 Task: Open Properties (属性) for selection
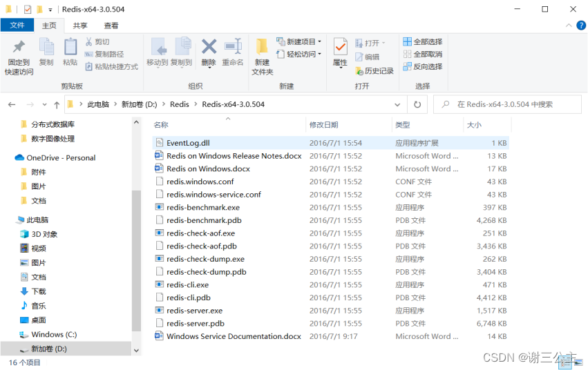(340, 52)
